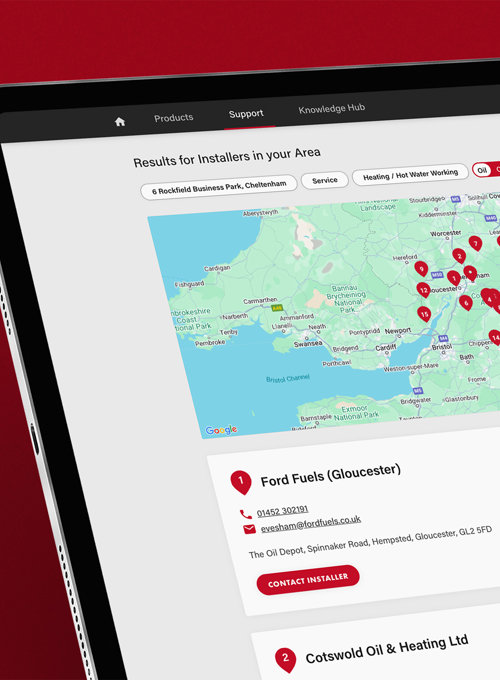Select map pin number 15
This screenshot has width=500, height=680.
pyautogui.click(x=424, y=314)
